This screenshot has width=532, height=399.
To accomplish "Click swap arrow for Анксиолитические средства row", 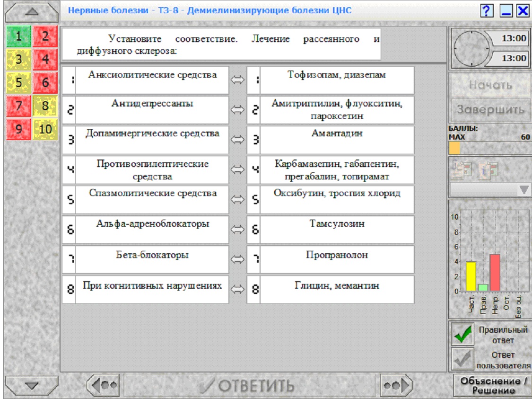I will (x=237, y=80).
